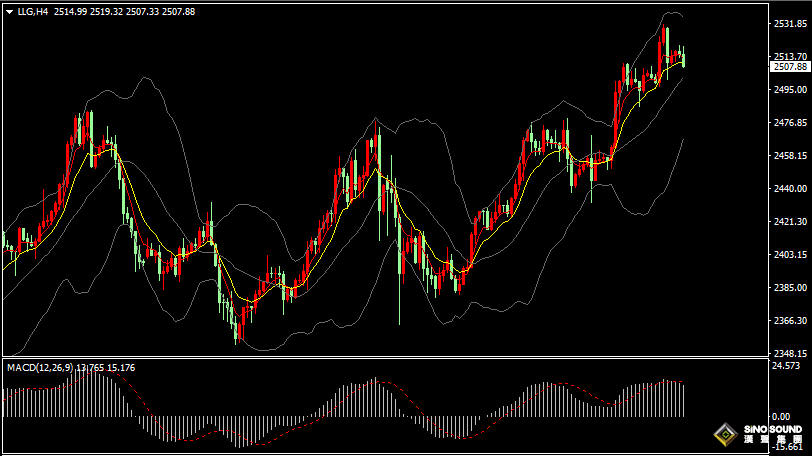Screen dimensions: 812x456
Task: Click the Sino Sound diamond logo icon
Action: [x=724, y=435]
